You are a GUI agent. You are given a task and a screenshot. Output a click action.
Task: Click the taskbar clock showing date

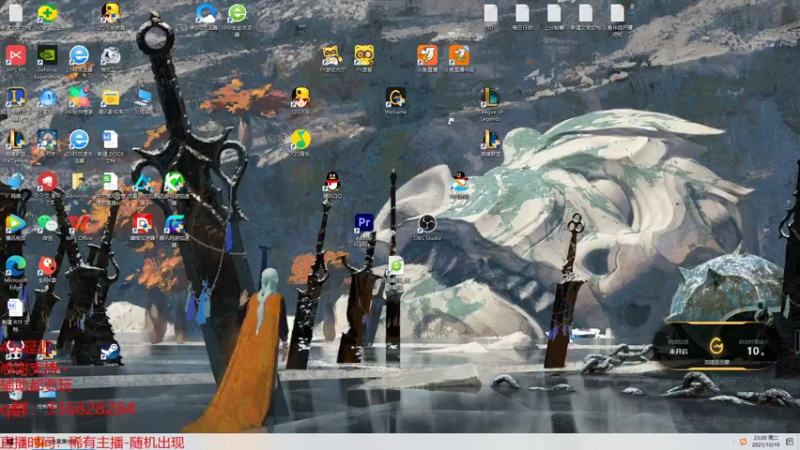tap(765, 441)
